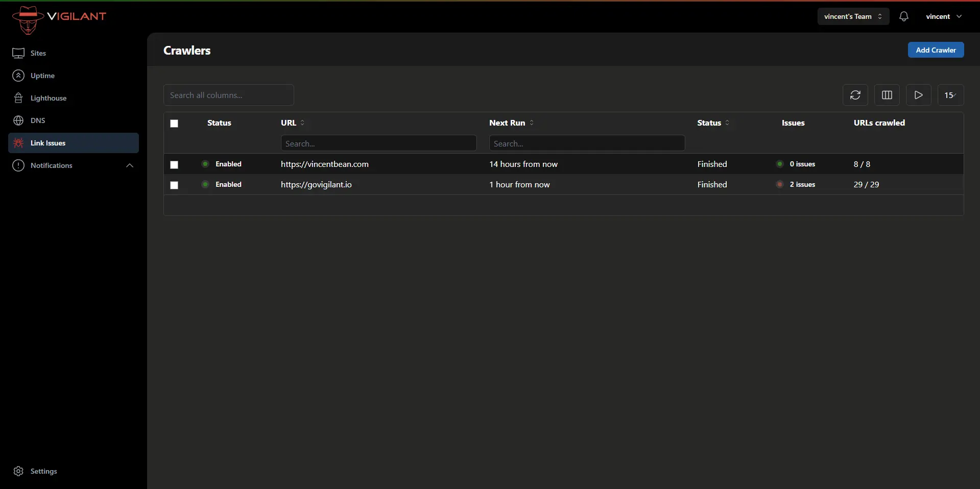Open notifications bell icon

903,16
